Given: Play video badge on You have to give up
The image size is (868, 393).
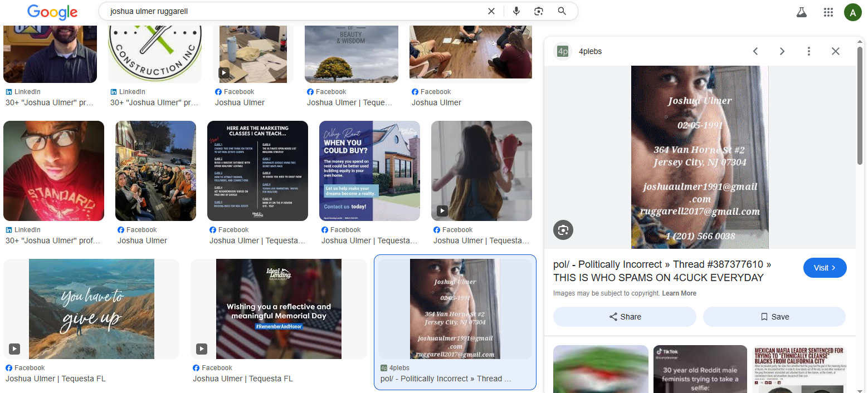Looking at the screenshot, I should pos(14,348).
